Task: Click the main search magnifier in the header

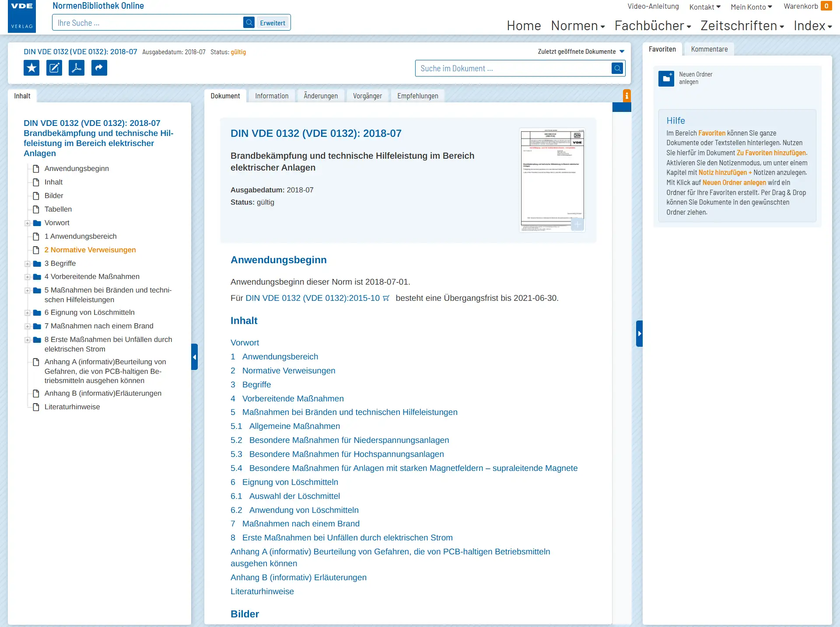Action: click(x=249, y=22)
